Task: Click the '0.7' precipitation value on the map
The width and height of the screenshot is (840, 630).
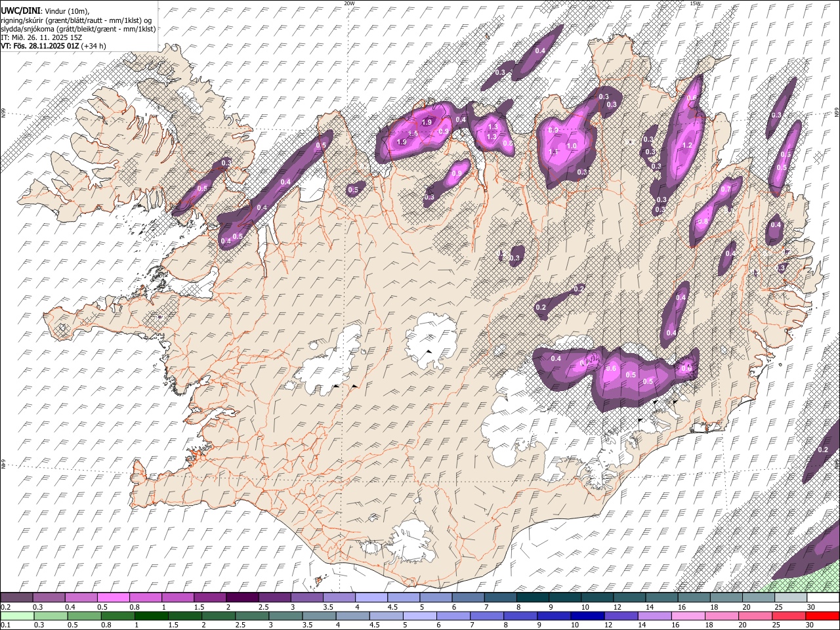Action: 726,189
